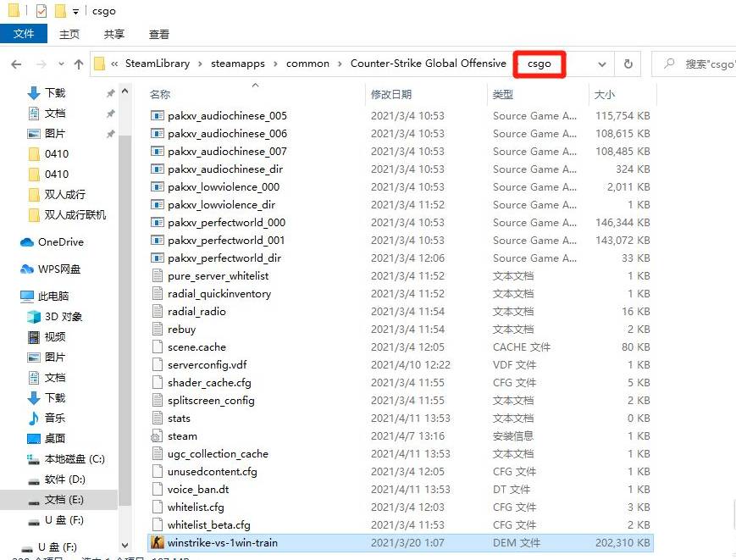Sort files by the 大小 column header
The width and height of the screenshot is (736, 560).
623,94
